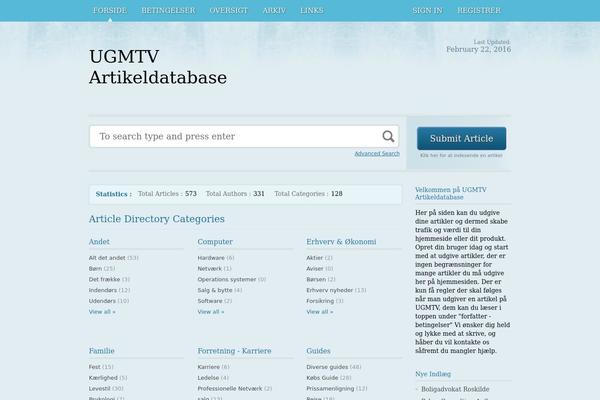Select the Levestil subcategory
This screenshot has height=400, width=600.
[99, 389]
